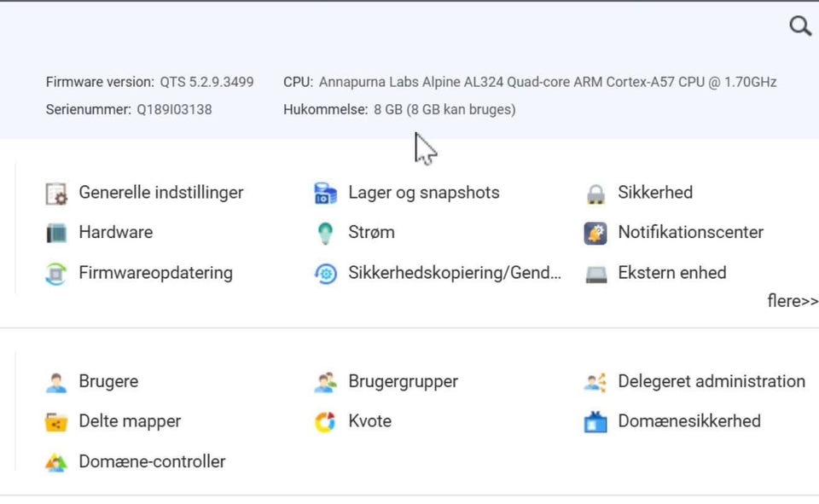Open the search magnifier icon

(800, 25)
